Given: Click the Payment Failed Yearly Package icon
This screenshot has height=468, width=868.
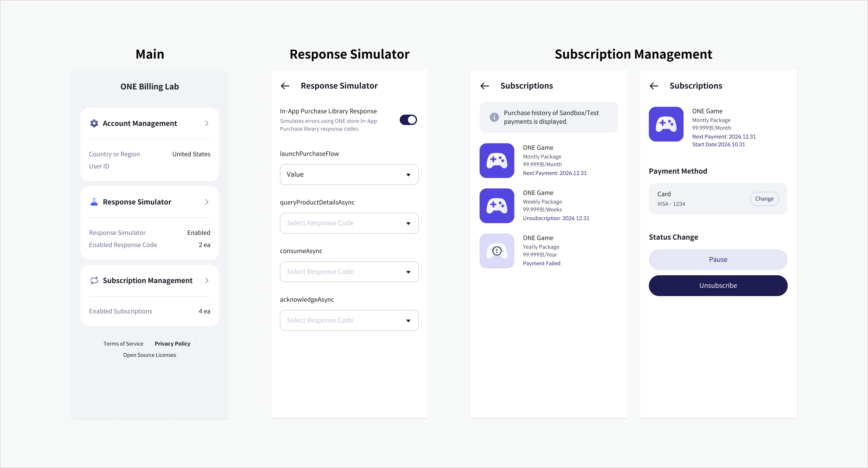Looking at the screenshot, I should [497, 251].
